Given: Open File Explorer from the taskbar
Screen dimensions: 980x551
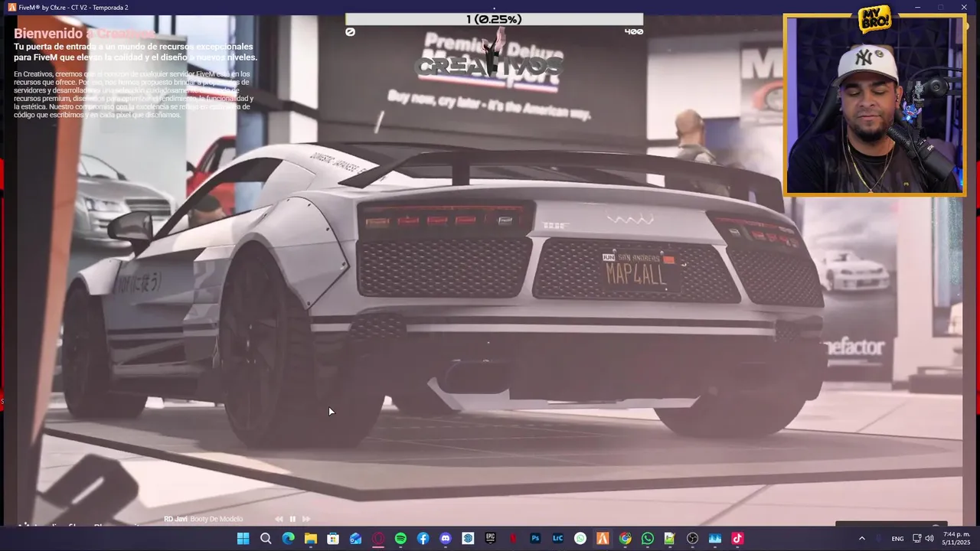Looking at the screenshot, I should 310,539.
